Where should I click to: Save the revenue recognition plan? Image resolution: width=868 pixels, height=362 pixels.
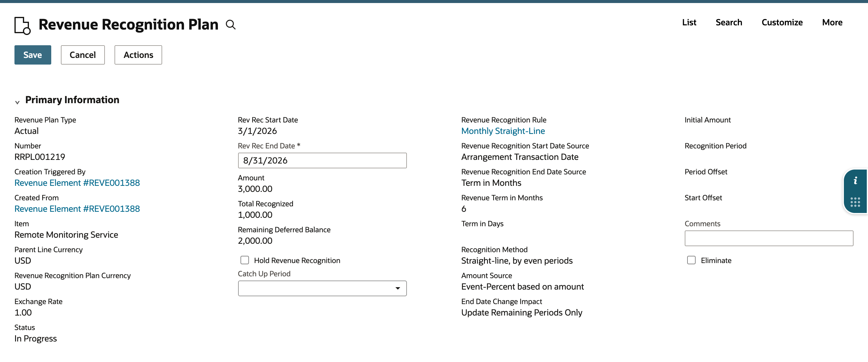tap(33, 55)
